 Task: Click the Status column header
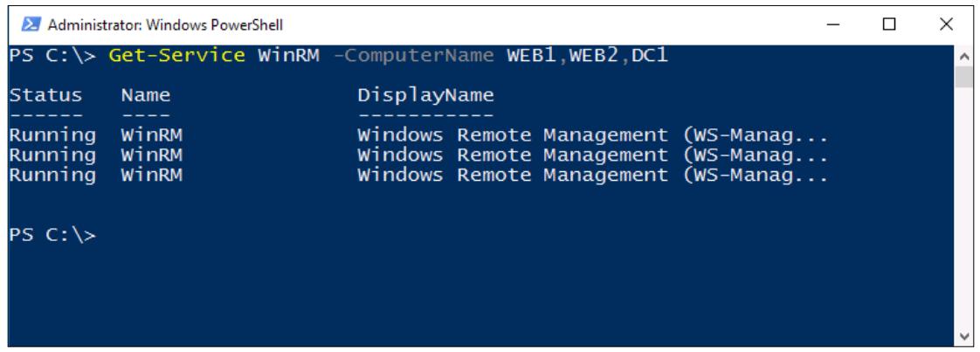(45, 95)
